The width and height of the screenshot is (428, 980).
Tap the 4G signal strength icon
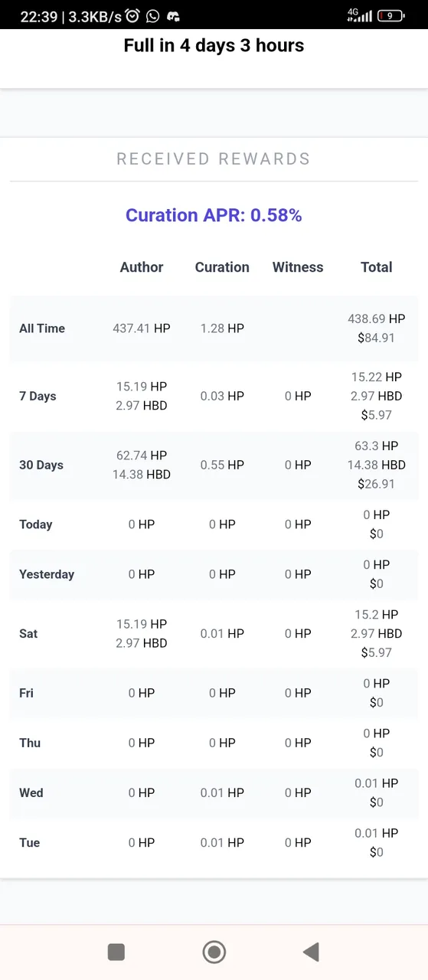(x=359, y=15)
